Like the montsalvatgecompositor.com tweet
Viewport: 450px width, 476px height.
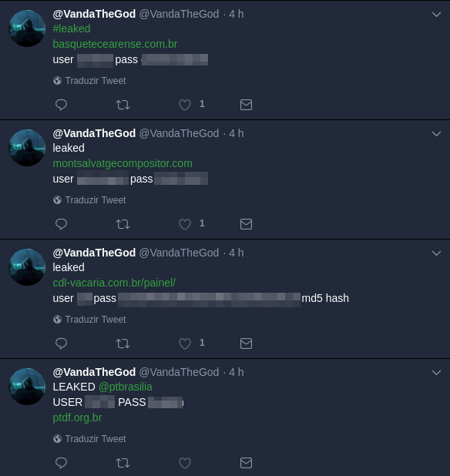tap(185, 224)
